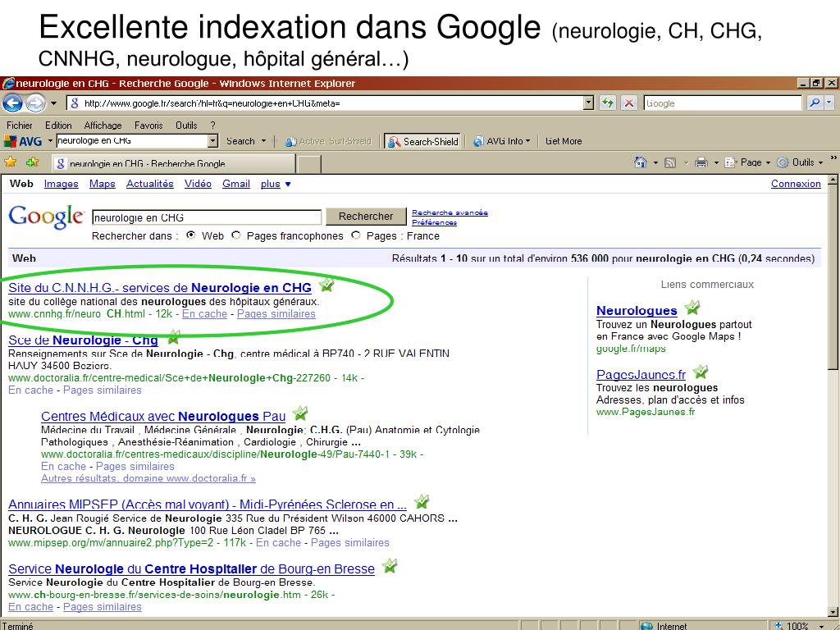Expand the 'plus' menu in Google navigation
Viewport: 840px width, 630px height.
(276, 185)
